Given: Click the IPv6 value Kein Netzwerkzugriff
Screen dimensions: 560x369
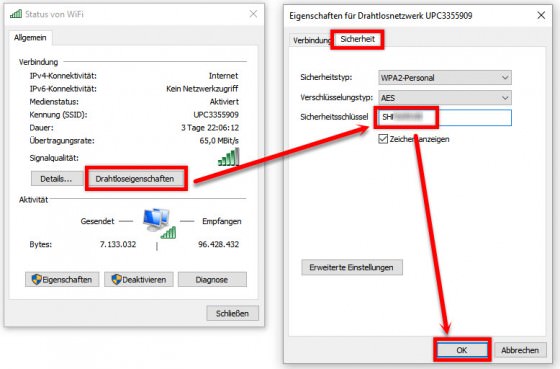Looking at the screenshot, I should [x=202, y=89].
